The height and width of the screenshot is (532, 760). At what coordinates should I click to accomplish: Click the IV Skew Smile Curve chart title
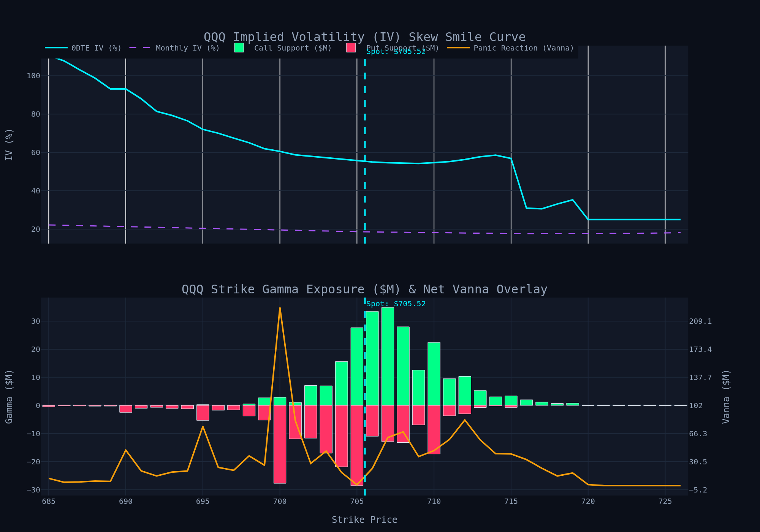click(364, 37)
